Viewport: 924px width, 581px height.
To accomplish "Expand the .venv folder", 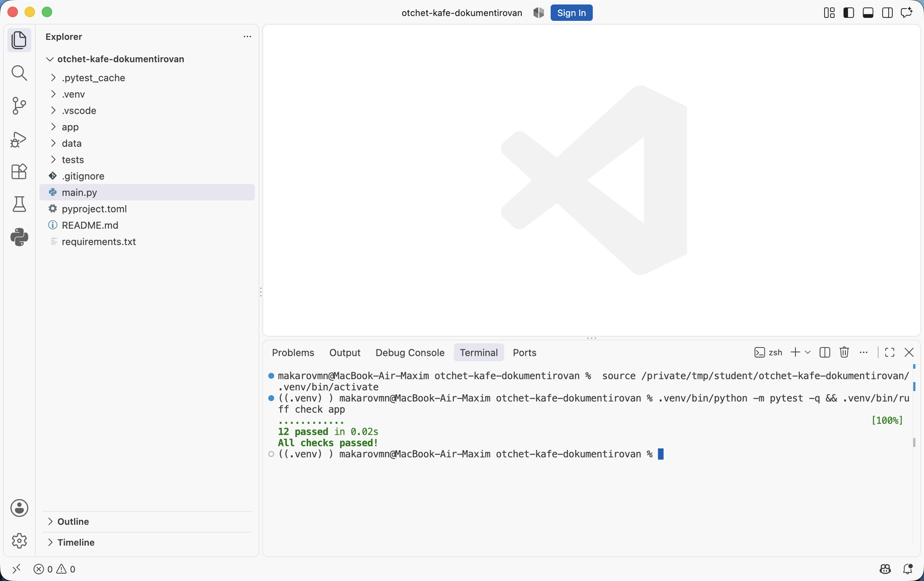I will 147,94.
